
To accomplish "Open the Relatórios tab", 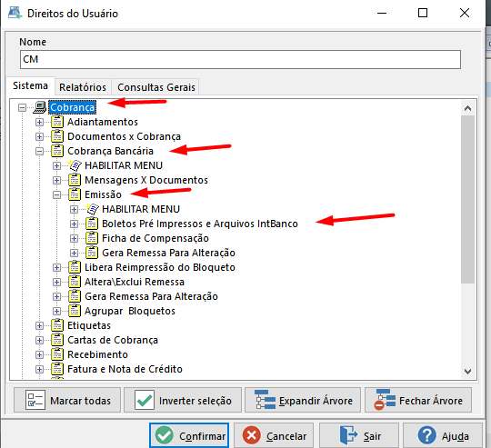I will click(83, 87).
